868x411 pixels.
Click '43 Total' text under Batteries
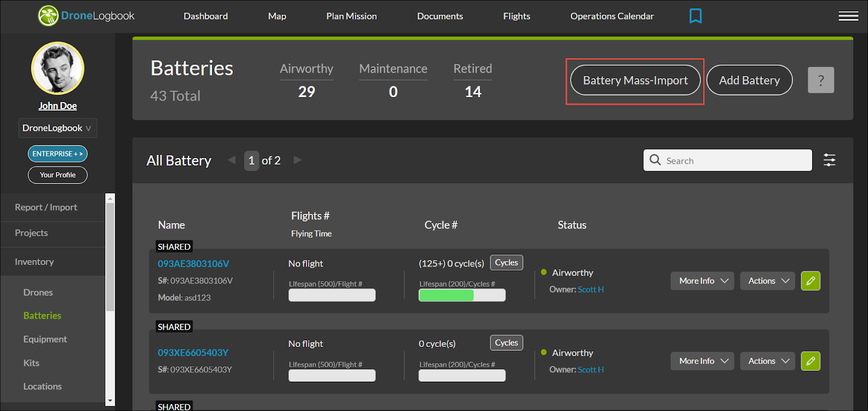[175, 96]
